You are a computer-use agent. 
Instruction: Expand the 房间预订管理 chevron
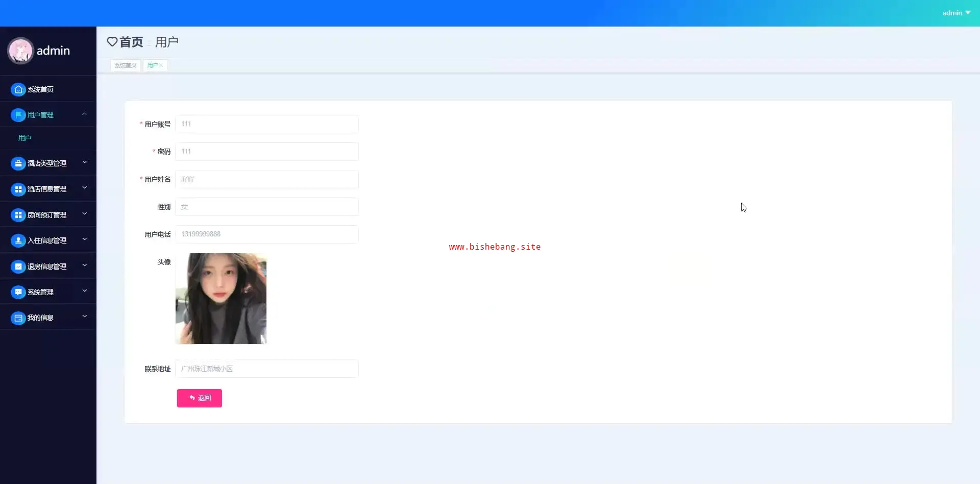85,214
